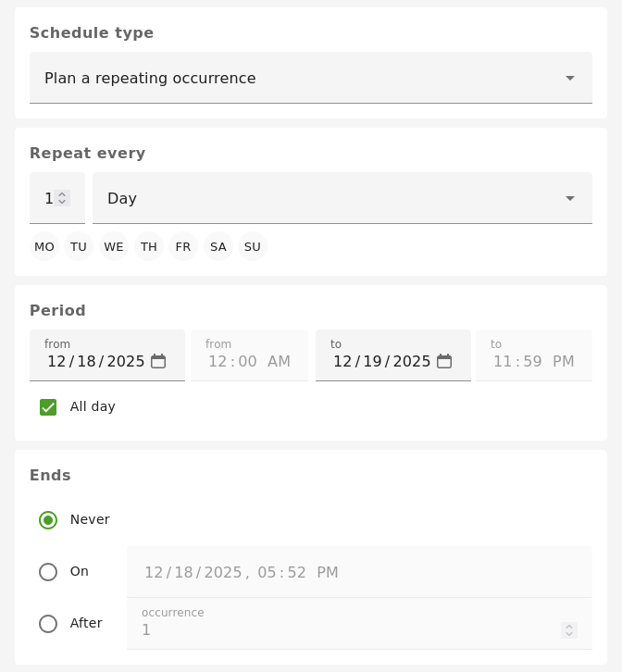The height and width of the screenshot is (672, 622).
Task: Select the On end date radio
Action: [x=48, y=572]
